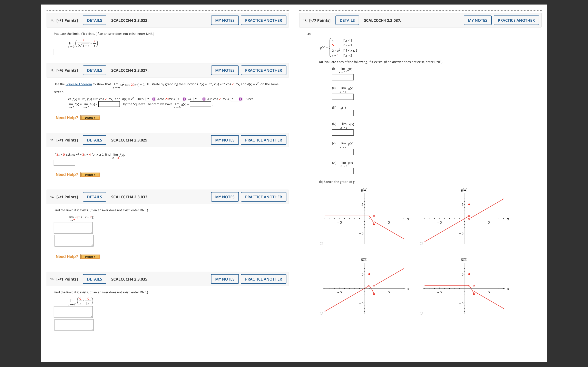Click the answer box for question 16 limit
The image size is (588, 367).
[x=64, y=163]
